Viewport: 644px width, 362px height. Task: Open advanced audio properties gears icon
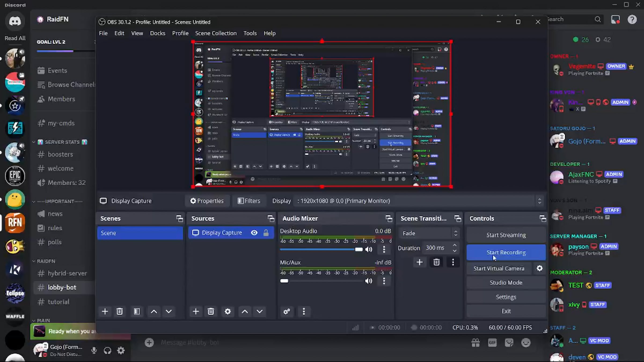[x=287, y=311]
